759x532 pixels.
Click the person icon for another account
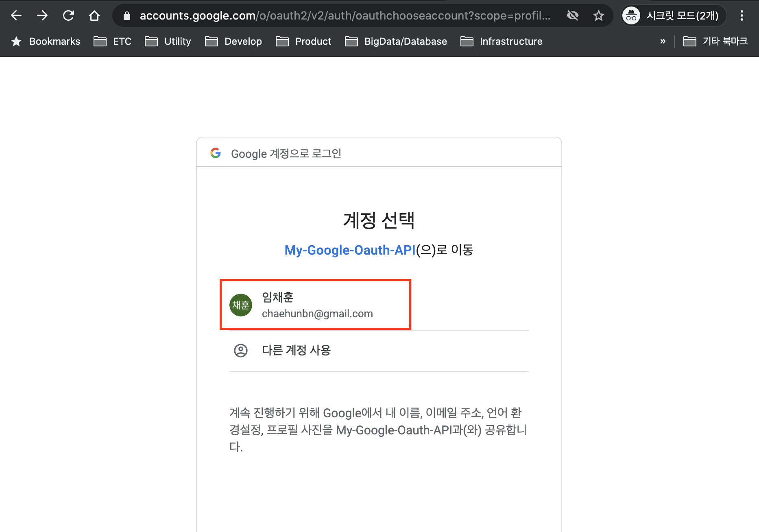241,350
